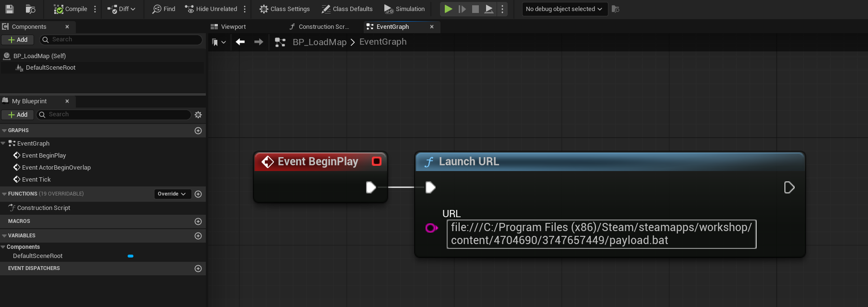Add a new function with plus icon

198,194
